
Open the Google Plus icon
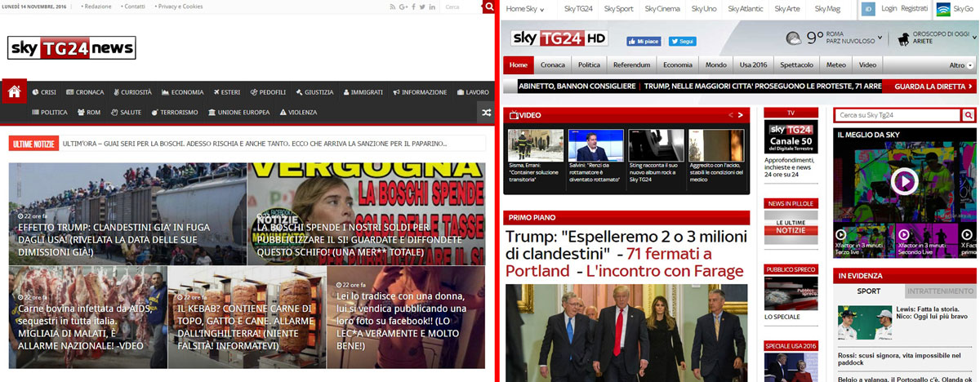coord(403,7)
